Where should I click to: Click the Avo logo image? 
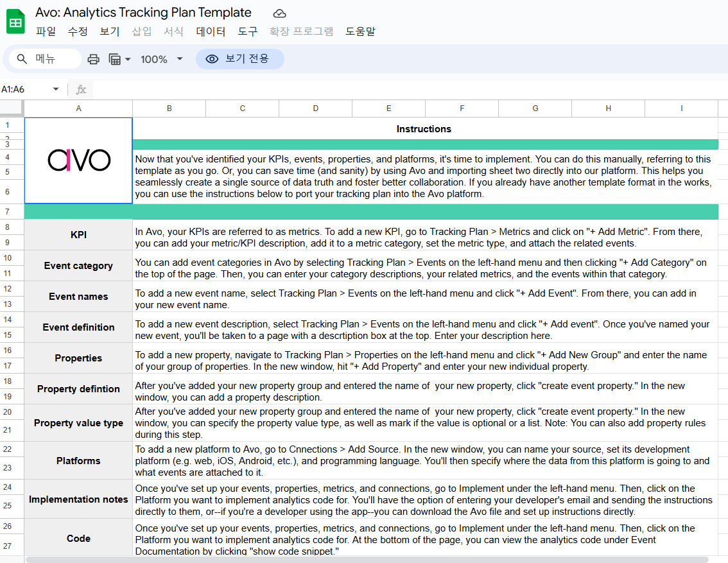coord(79,160)
